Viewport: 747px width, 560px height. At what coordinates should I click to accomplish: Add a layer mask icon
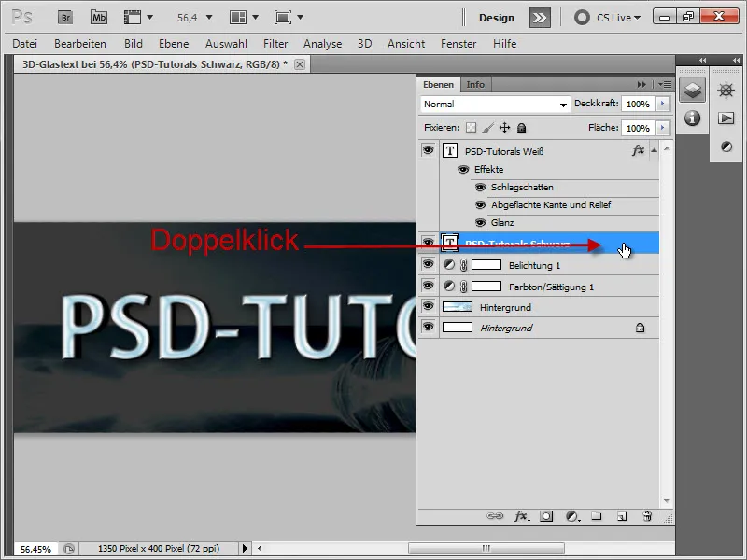(x=546, y=516)
